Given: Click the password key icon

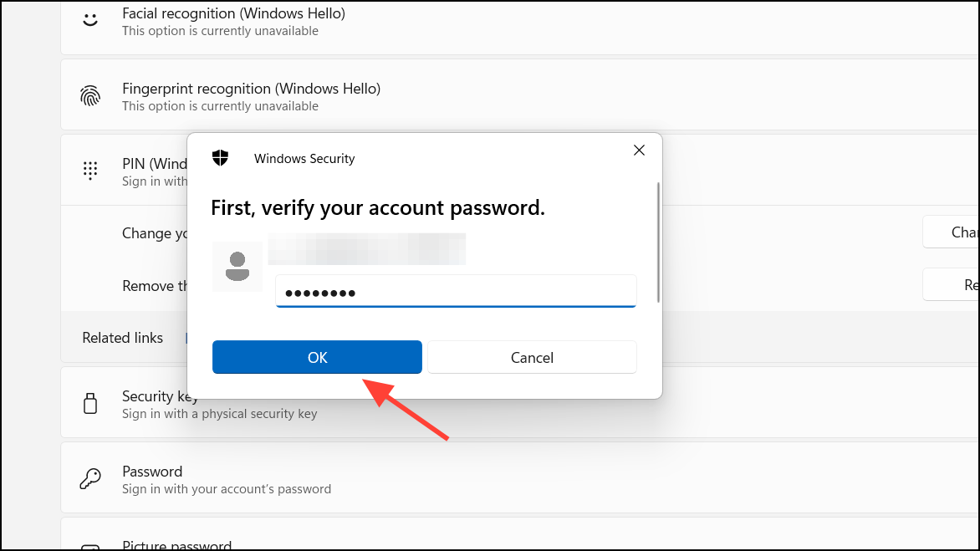Looking at the screenshot, I should 89,477.
